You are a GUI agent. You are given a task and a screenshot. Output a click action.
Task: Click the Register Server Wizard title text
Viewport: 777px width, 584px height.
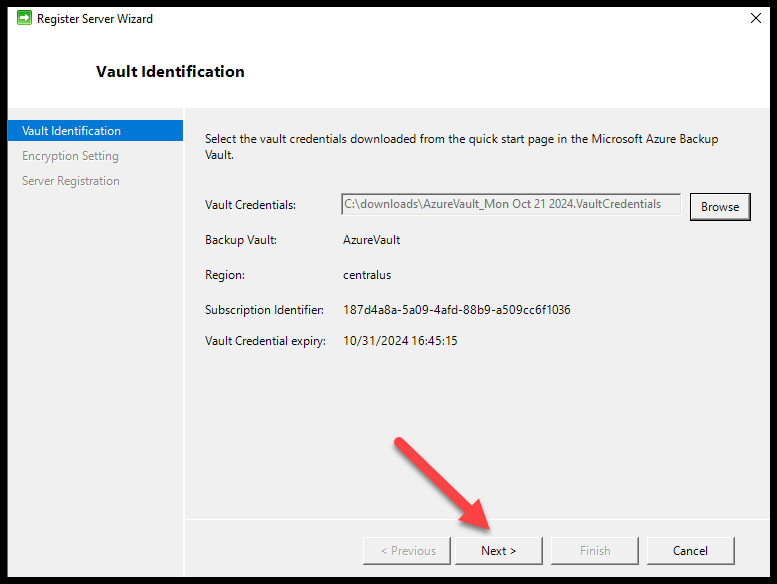click(95, 19)
